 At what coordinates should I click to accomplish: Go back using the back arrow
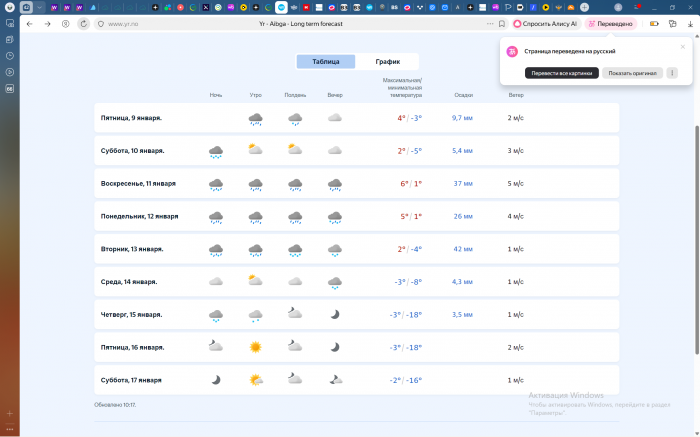(29, 23)
